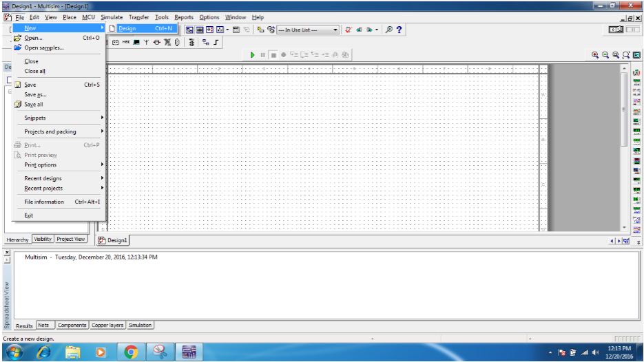Switch to the Project View tab
644x362 pixels.
tap(71, 239)
